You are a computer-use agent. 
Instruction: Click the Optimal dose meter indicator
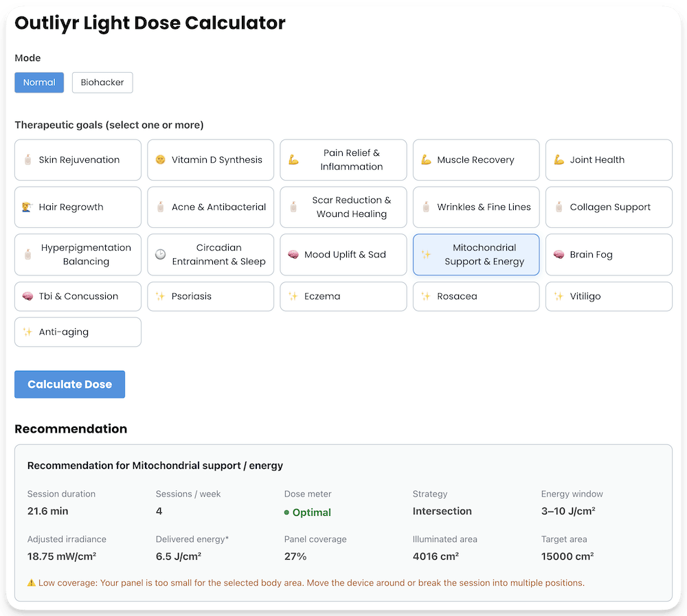coord(307,512)
